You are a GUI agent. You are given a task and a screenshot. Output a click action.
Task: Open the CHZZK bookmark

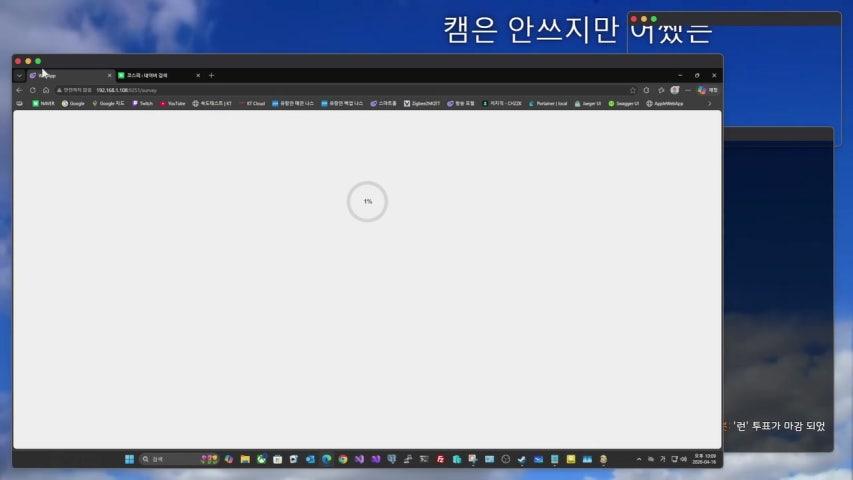(502, 103)
